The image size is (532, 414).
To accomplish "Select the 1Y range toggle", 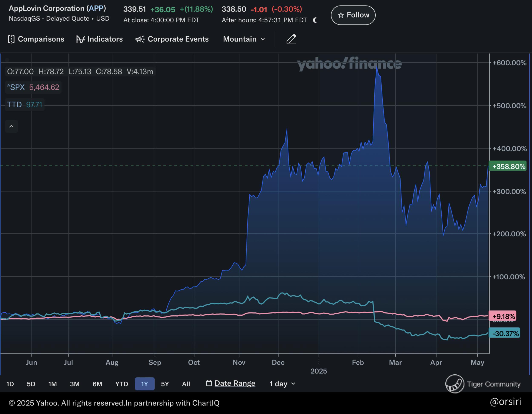I will coord(144,384).
